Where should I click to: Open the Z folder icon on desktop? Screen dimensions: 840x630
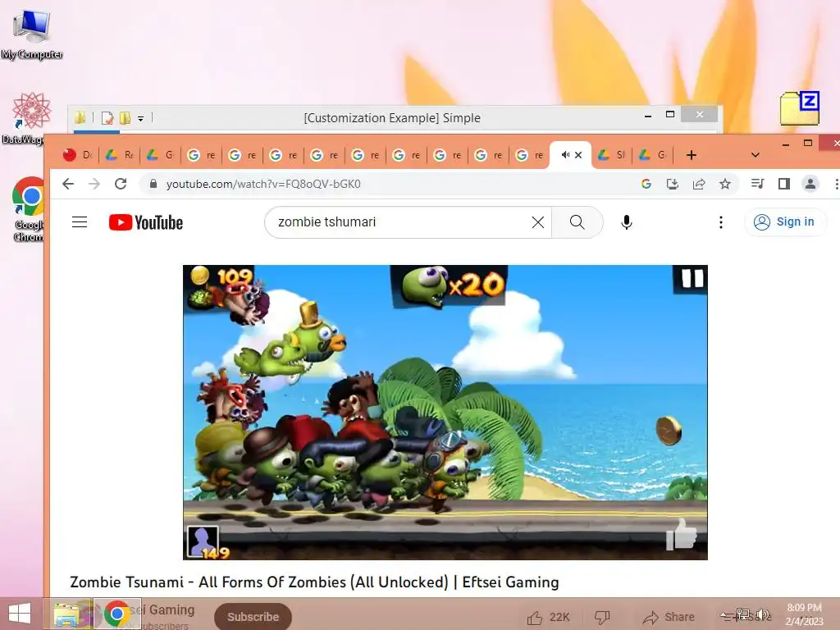coord(800,109)
